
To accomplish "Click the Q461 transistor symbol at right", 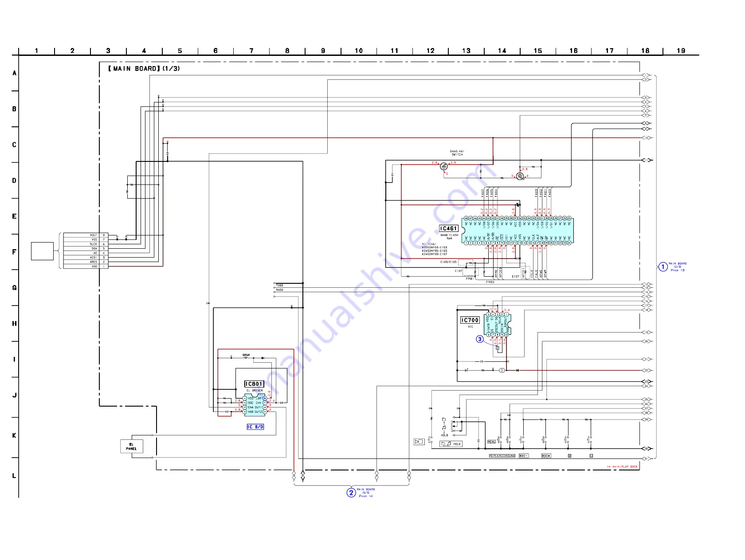I will (x=520, y=176).
